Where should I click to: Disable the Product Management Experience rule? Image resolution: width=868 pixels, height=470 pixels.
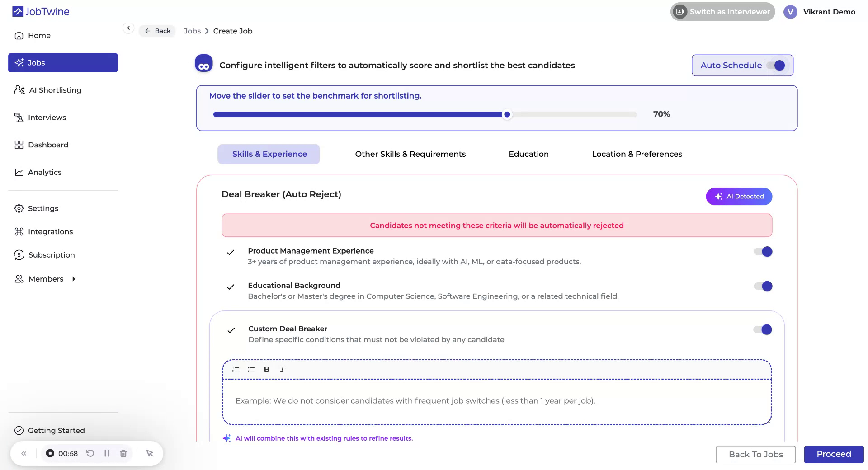coord(763,252)
